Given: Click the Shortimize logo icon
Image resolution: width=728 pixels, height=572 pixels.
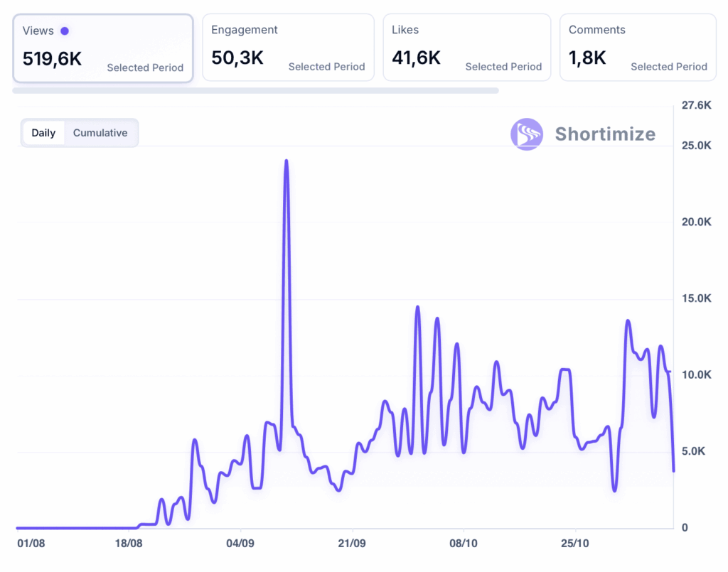Looking at the screenshot, I should (526, 134).
